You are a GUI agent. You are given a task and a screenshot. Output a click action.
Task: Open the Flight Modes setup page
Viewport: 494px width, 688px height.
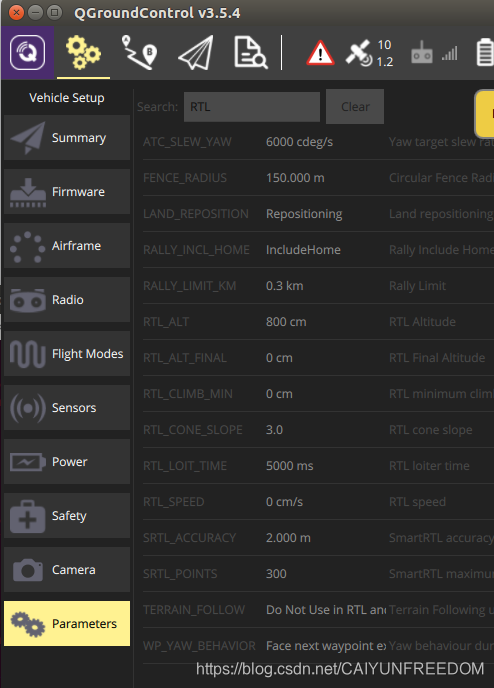point(67,354)
